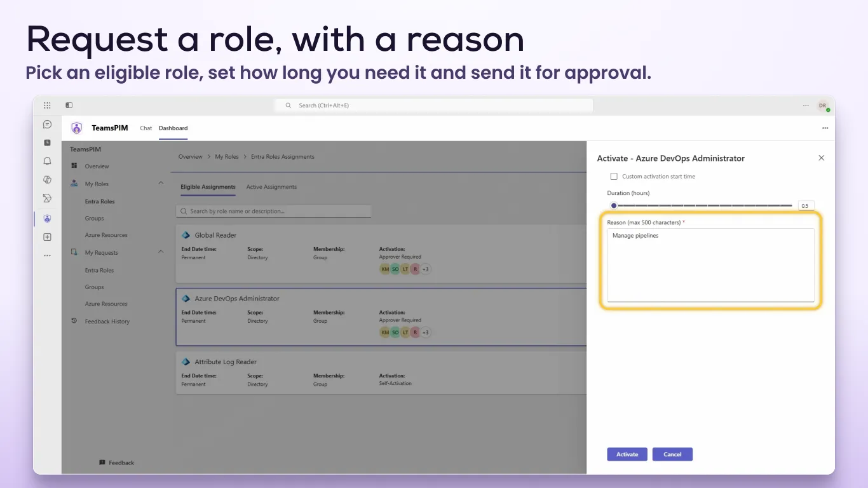Click the role name search field

[x=274, y=211]
